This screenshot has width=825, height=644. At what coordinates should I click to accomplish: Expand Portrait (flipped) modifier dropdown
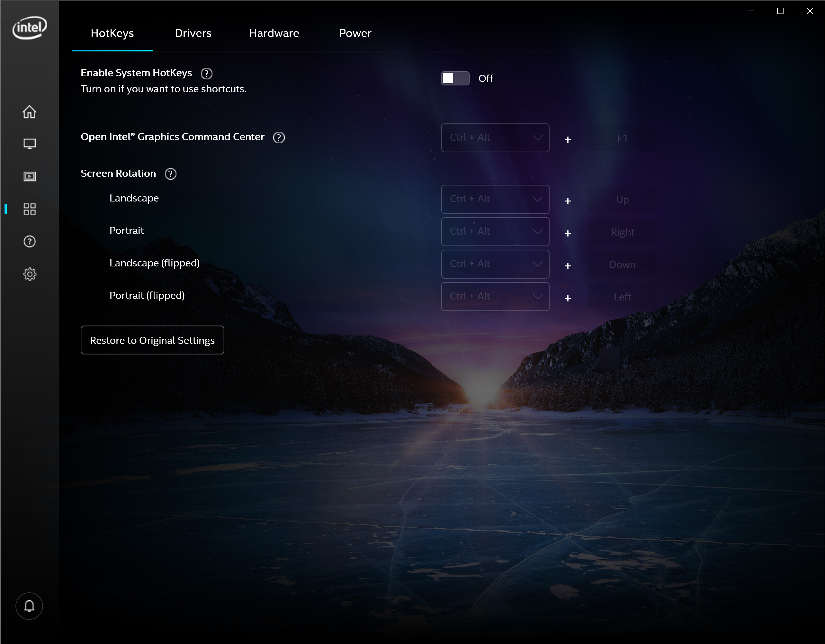(x=495, y=297)
